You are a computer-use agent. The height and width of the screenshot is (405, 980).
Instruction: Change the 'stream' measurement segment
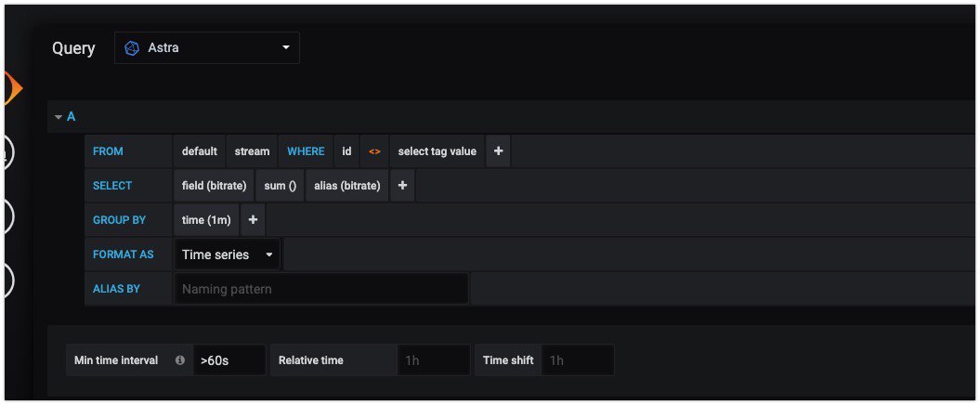pos(252,151)
